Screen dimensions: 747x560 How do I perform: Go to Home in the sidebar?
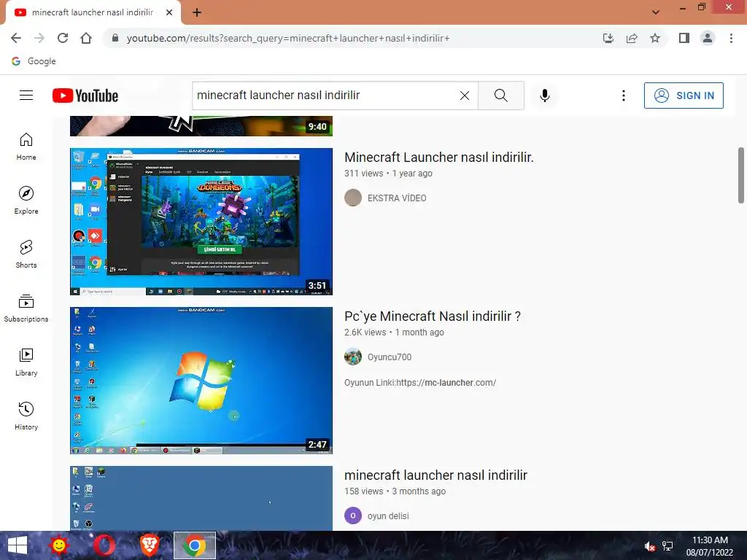26,147
